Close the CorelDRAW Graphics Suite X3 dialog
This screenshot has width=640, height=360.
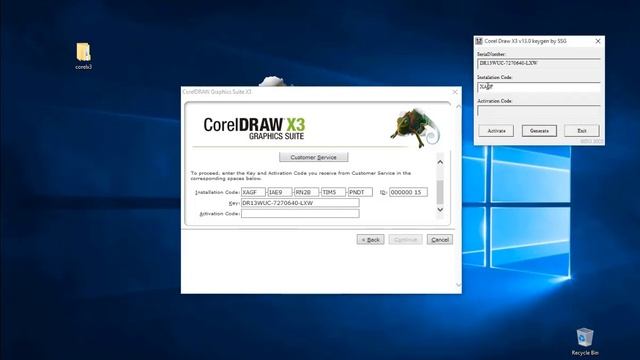(x=455, y=92)
